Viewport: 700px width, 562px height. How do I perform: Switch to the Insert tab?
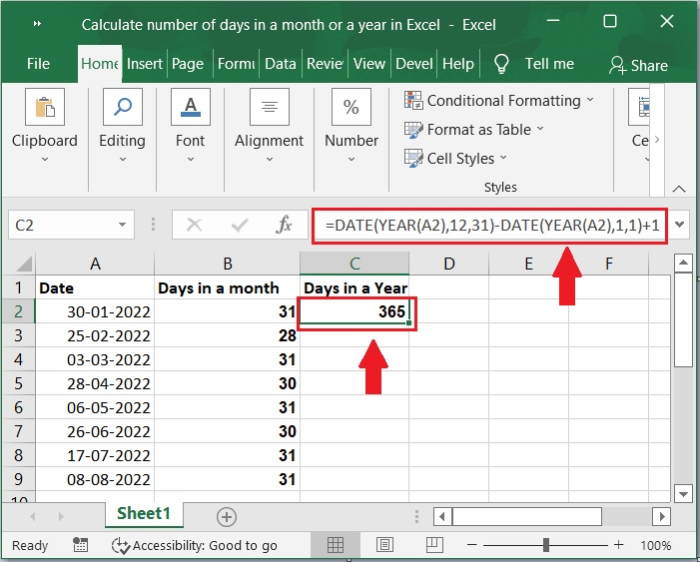point(145,64)
